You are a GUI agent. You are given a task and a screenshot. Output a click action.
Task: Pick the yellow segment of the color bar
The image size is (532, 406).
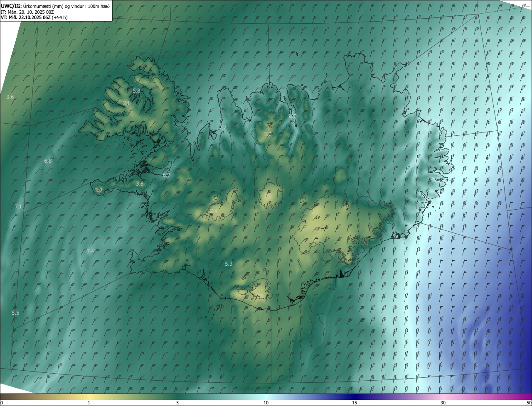(x=89, y=396)
